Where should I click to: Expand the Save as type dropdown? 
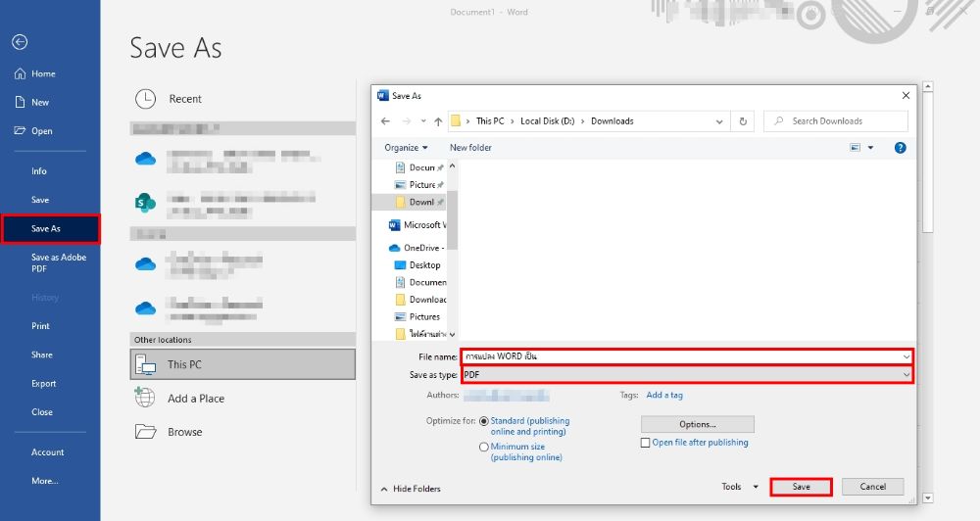(x=906, y=375)
